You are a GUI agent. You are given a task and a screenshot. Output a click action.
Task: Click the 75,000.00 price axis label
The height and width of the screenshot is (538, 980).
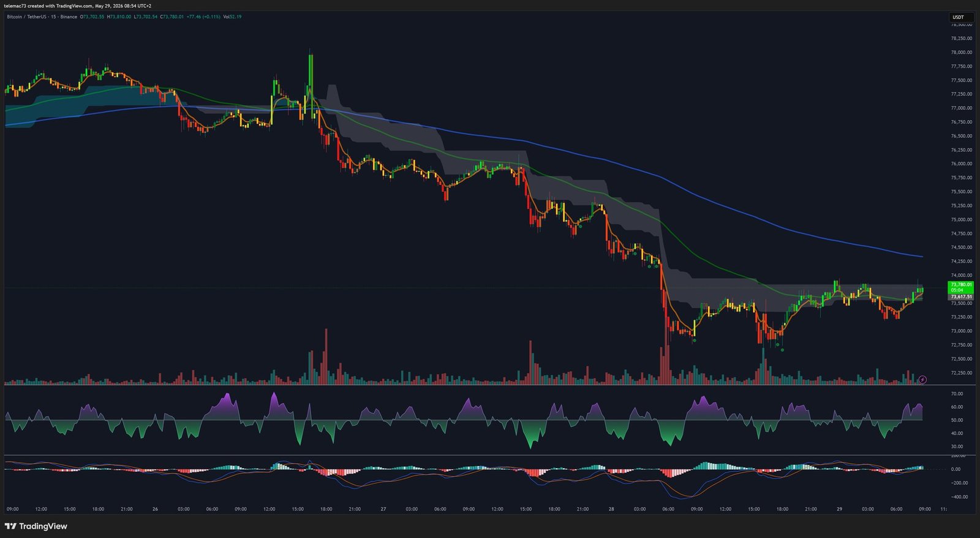[961, 219]
